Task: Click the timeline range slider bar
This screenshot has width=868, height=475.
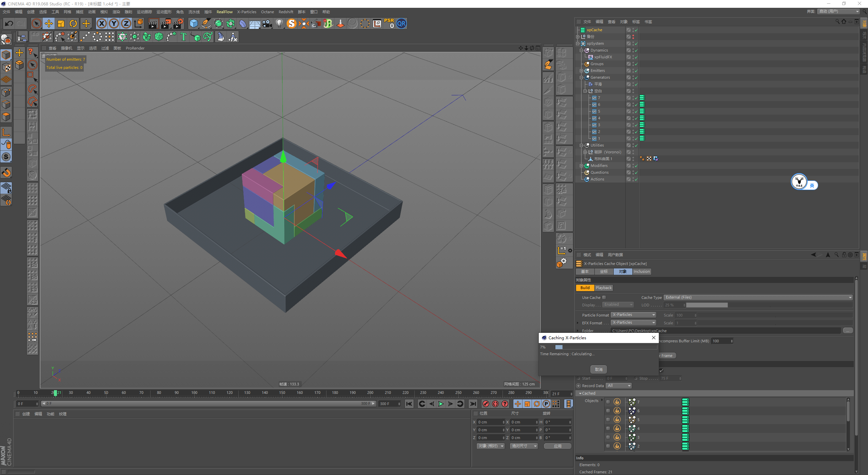Action: (x=208, y=404)
